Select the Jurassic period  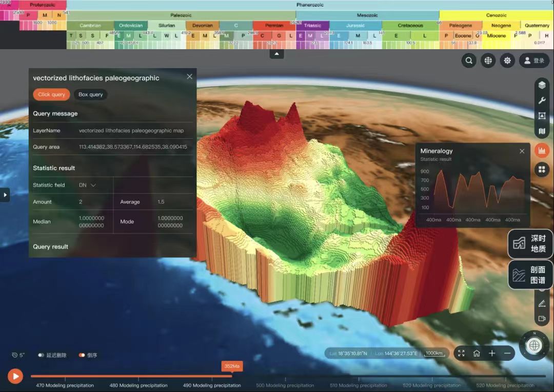(355, 26)
